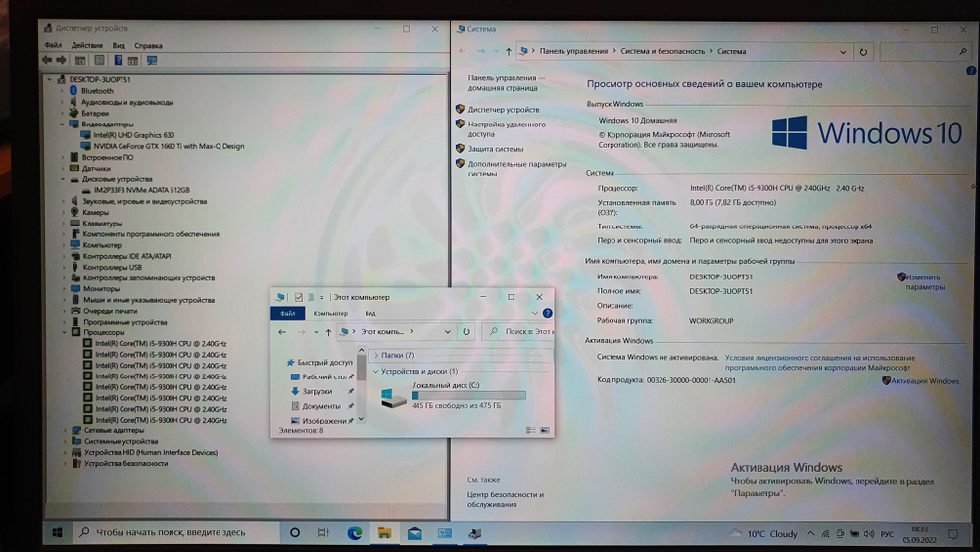
Task: Click Активация Windows link with shield
Action: [924, 381]
